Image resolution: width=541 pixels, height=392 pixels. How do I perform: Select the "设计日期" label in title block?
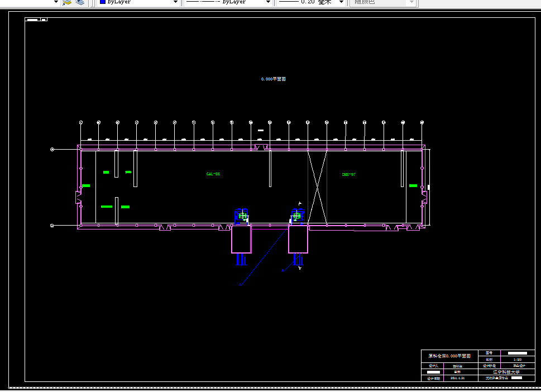point(433,379)
